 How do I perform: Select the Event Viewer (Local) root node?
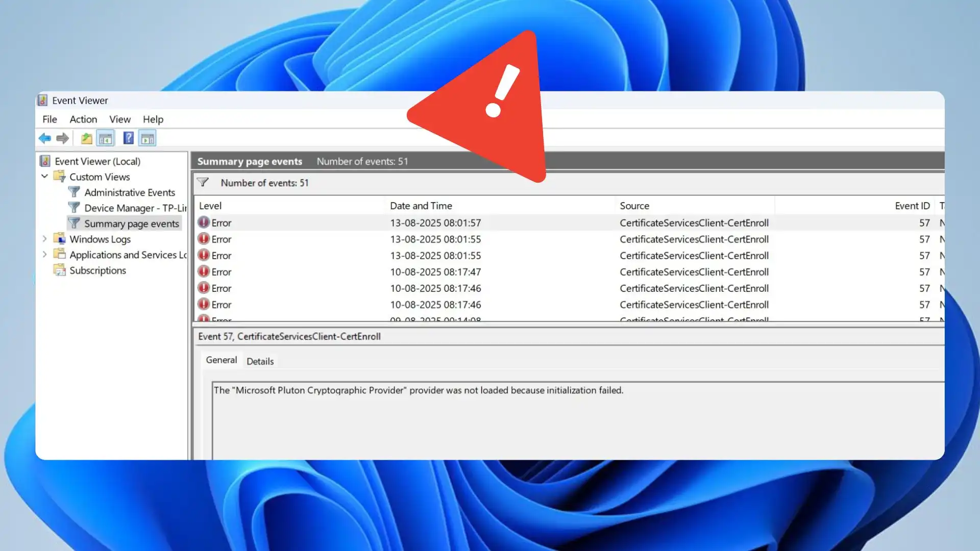(x=97, y=161)
